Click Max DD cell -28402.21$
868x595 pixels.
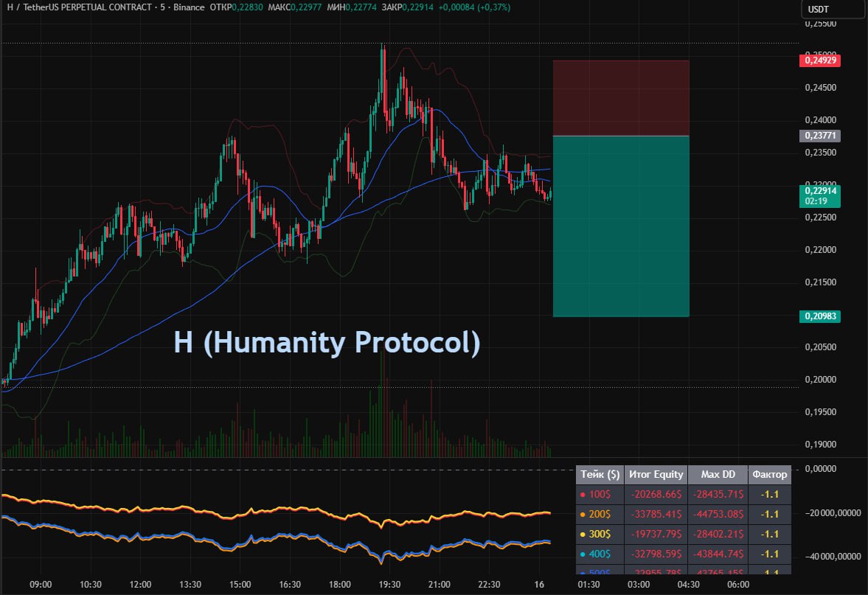(x=718, y=534)
